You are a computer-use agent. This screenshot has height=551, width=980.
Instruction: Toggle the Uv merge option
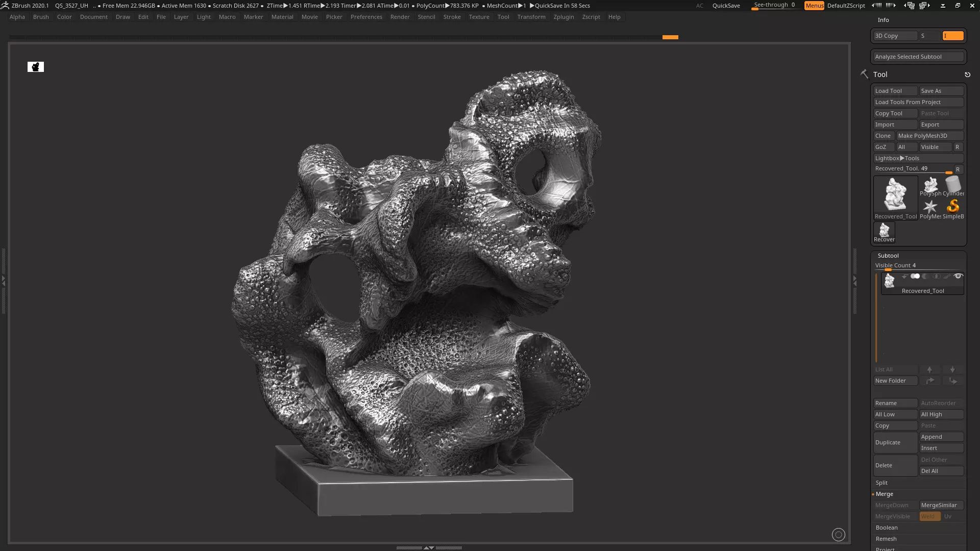[x=952, y=516]
